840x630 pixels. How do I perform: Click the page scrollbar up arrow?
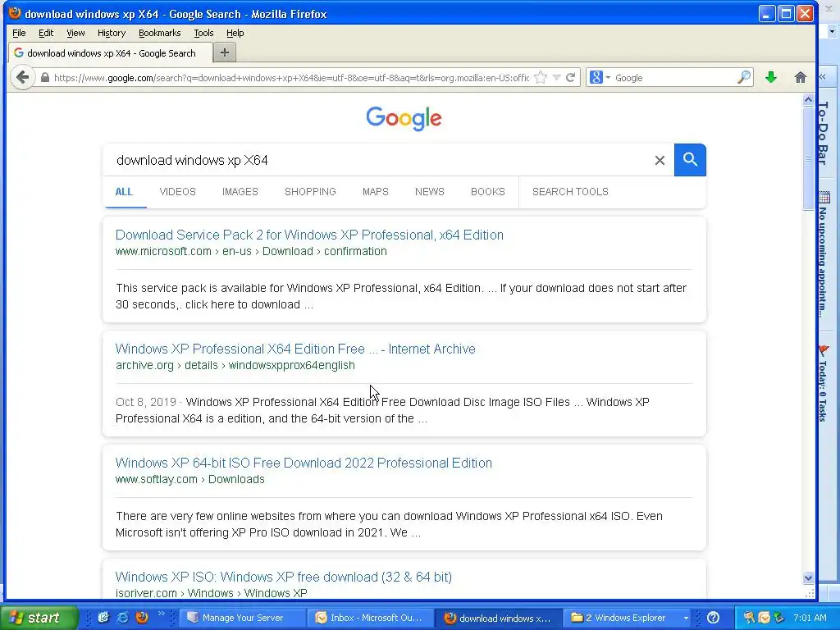click(x=808, y=99)
